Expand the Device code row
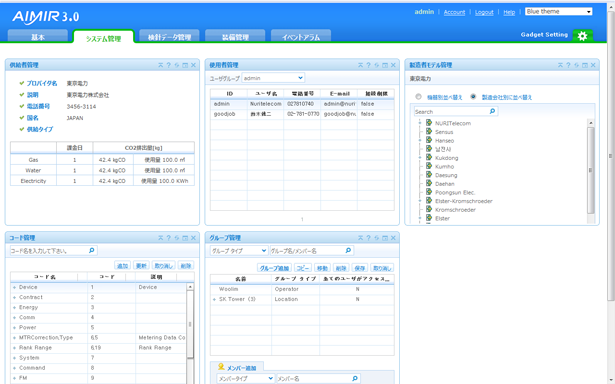The height and width of the screenshot is (384, 615). [x=15, y=288]
